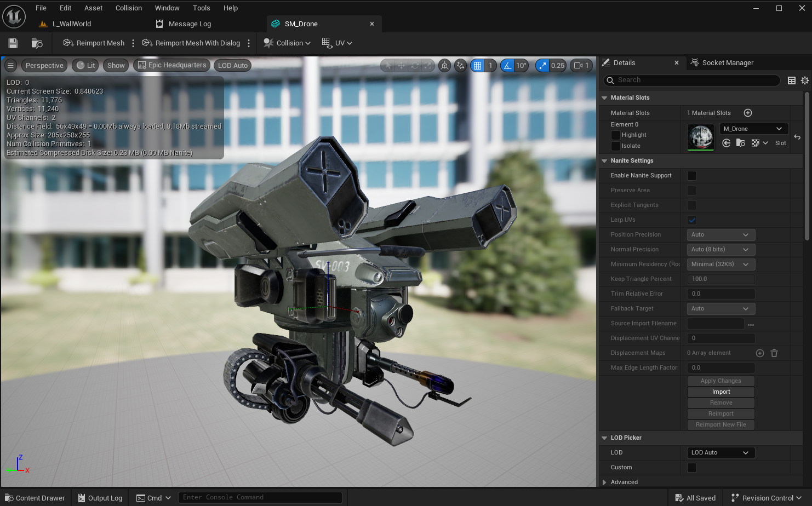Enable Nanite Support checkbox
This screenshot has width=812, height=506.
(692, 176)
